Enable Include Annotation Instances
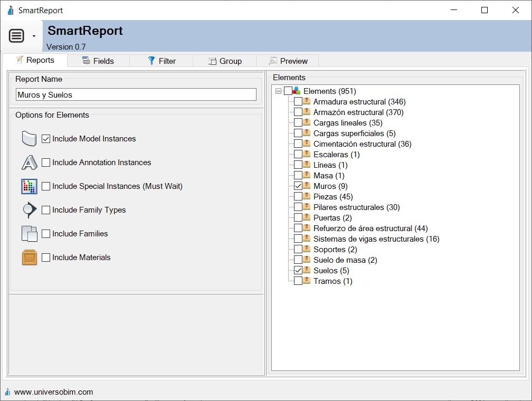Screen dimensions: 532x401 click(x=46, y=163)
